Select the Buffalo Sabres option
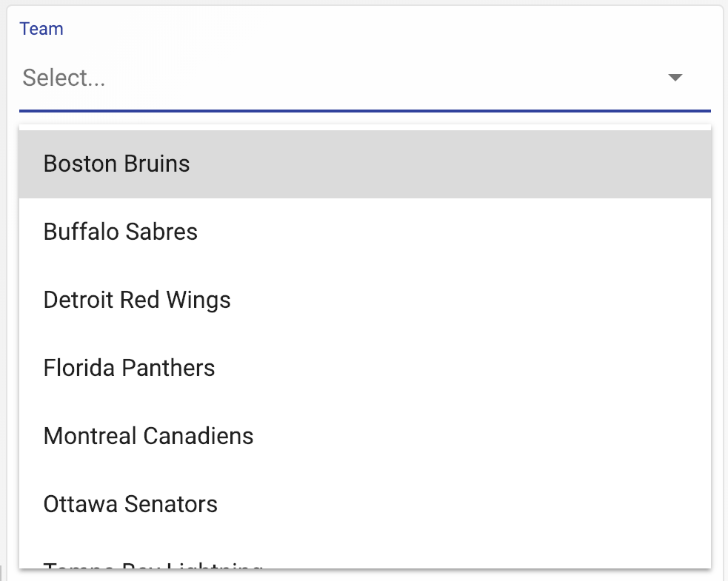The width and height of the screenshot is (728, 581). coord(121,232)
